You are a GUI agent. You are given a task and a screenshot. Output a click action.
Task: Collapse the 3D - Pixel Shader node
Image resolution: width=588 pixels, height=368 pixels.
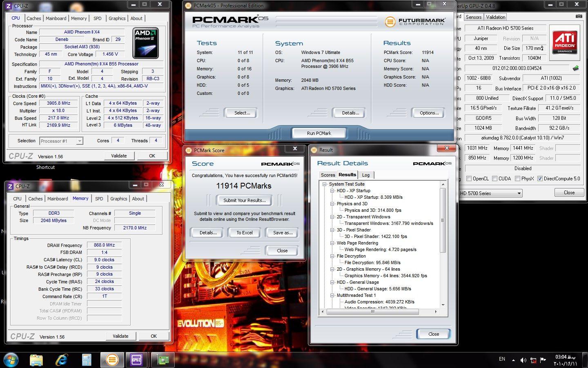332,230
